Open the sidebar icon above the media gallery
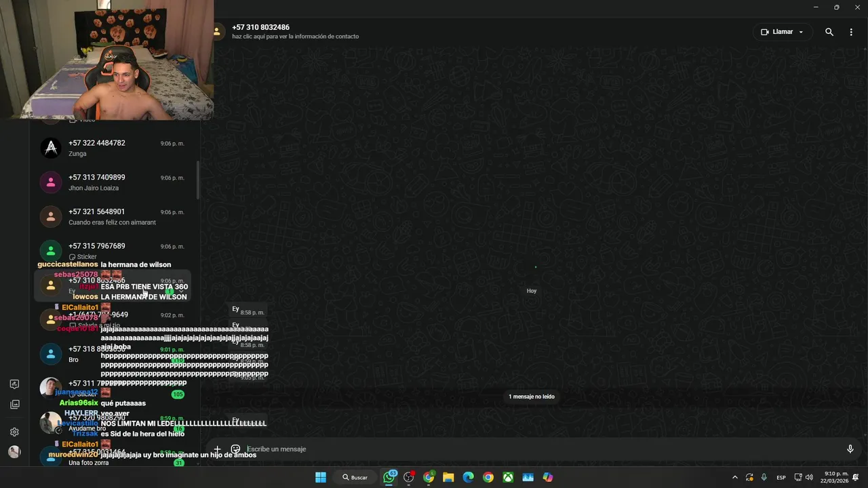The image size is (868, 488). pos(14,384)
